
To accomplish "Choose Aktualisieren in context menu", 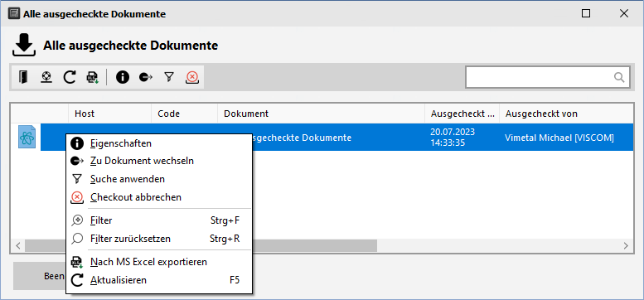I will point(159,280).
